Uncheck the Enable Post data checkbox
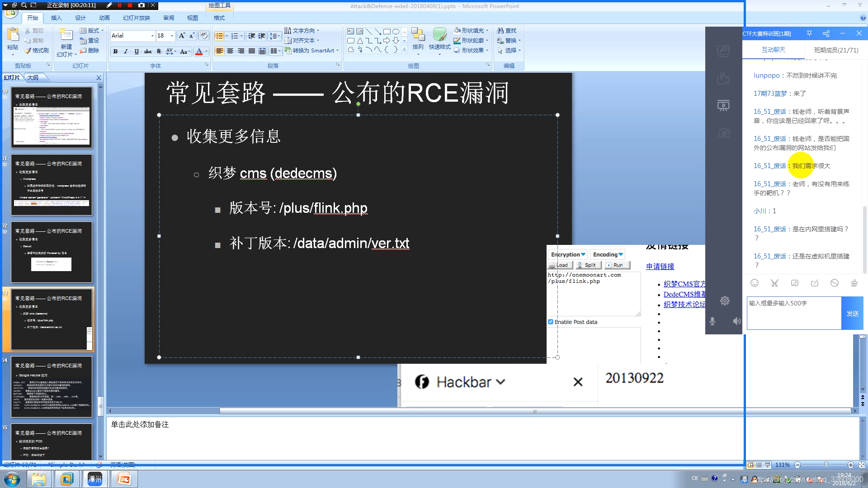This screenshot has width=868, height=488. 551,322
